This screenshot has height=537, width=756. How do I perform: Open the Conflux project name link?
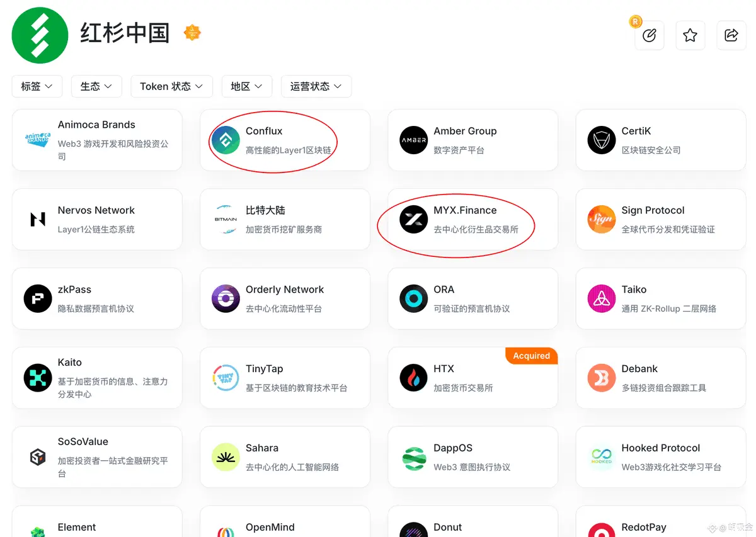tap(264, 131)
